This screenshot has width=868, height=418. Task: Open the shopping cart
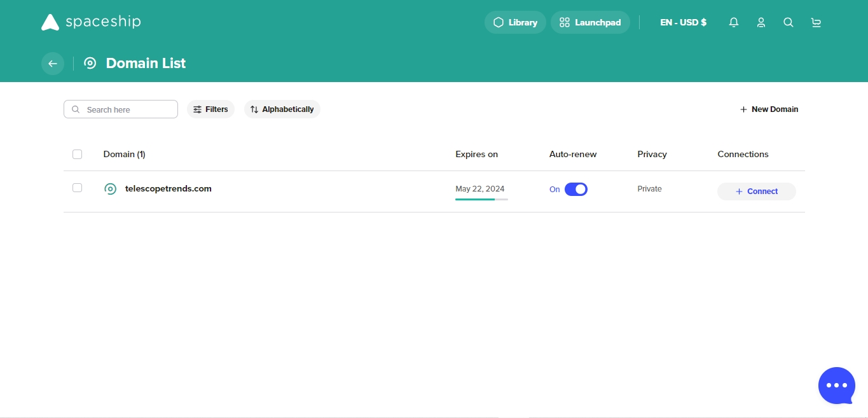tap(816, 22)
